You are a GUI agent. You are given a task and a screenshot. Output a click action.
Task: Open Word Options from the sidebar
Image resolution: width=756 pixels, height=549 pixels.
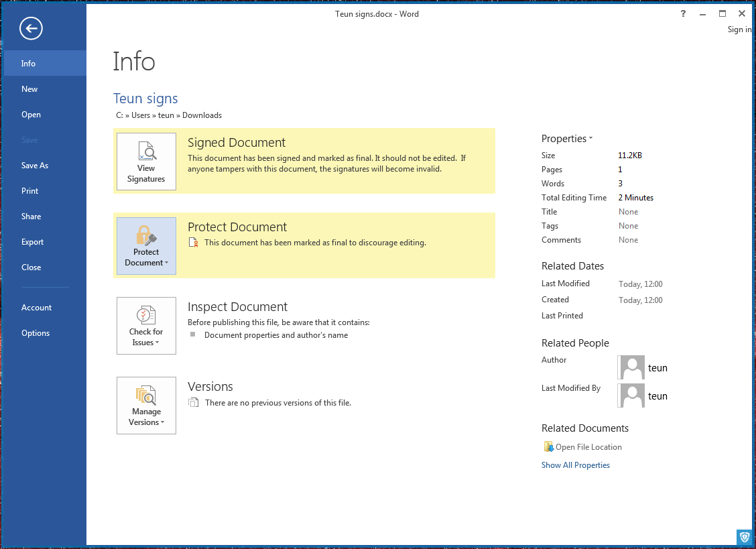[x=36, y=333]
